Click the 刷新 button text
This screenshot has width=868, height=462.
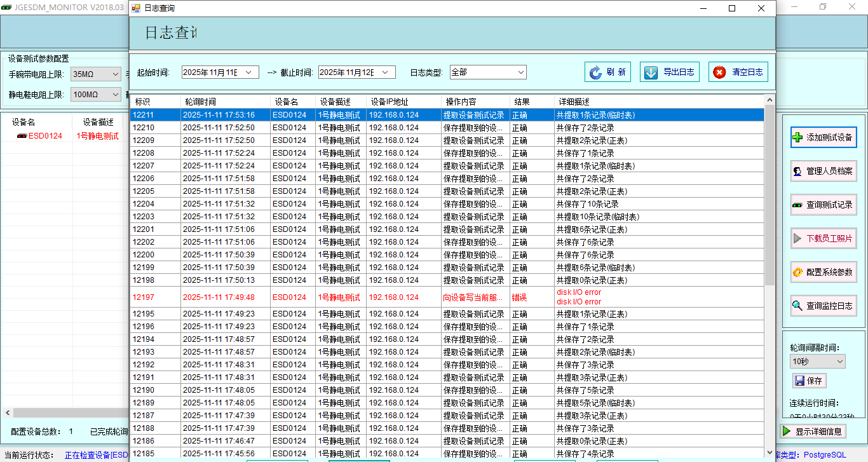[x=616, y=72]
